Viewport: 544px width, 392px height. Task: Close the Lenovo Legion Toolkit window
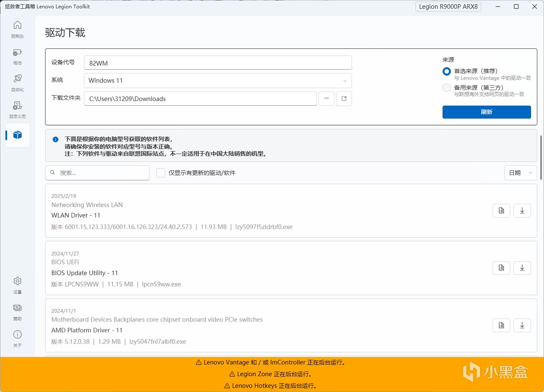[534, 7]
